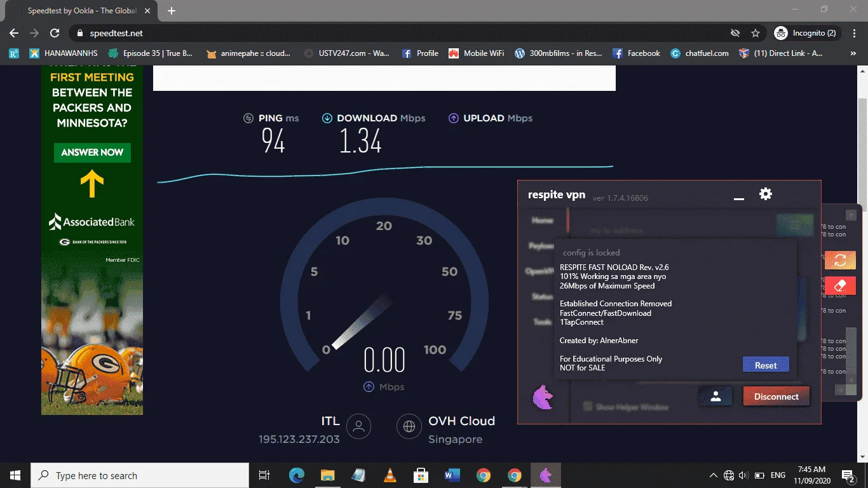Screen dimensions: 868x488
Task: Click the OVH Cloud server globe icon
Action: pyautogui.click(x=409, y=426)
